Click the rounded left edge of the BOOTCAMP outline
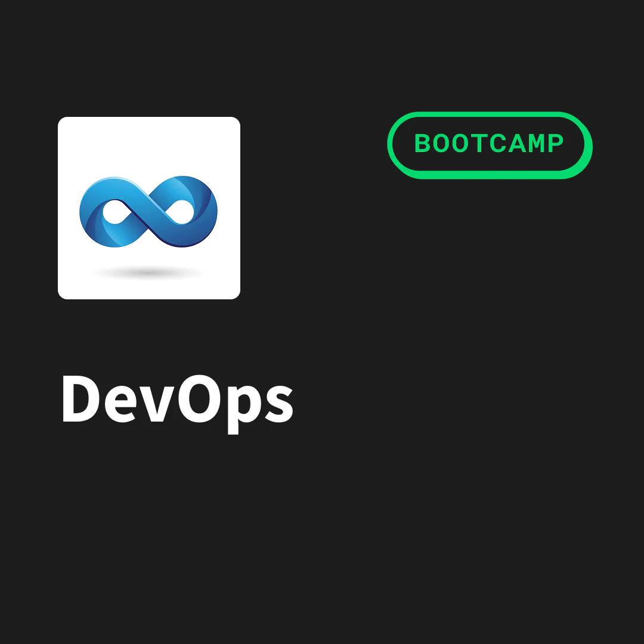 (391, 144)
